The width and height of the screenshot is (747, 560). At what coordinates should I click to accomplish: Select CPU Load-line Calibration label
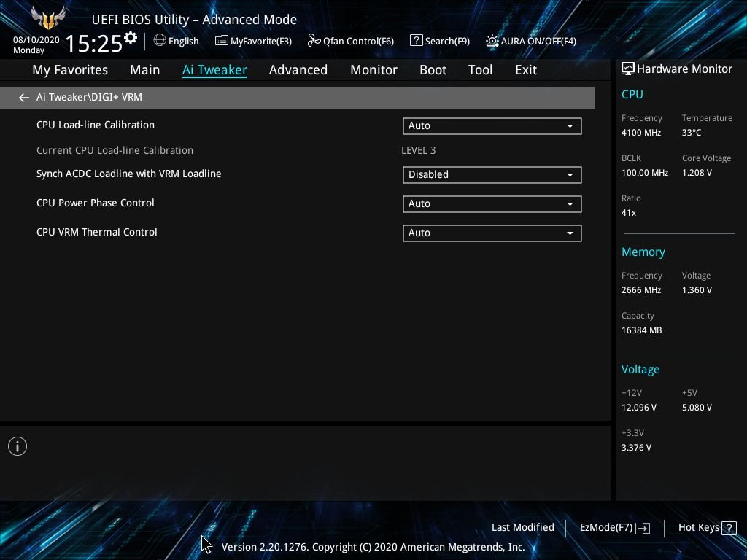tap(96, 125)
